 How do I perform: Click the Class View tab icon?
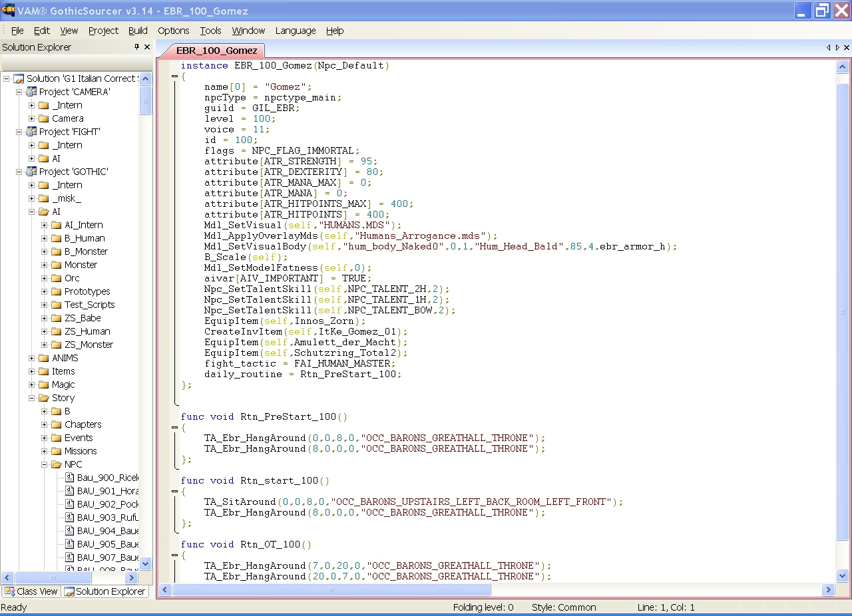point(9,591)
